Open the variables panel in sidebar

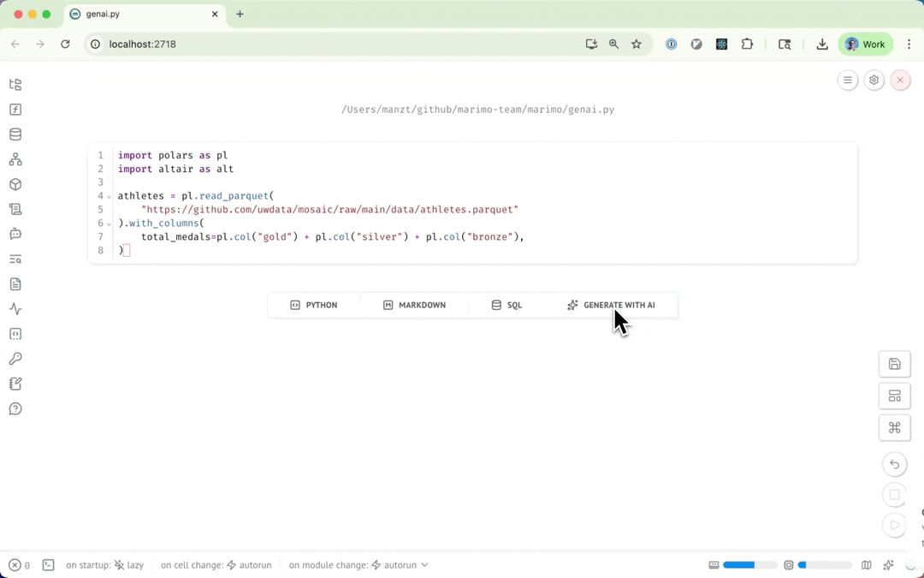[15, 110]
